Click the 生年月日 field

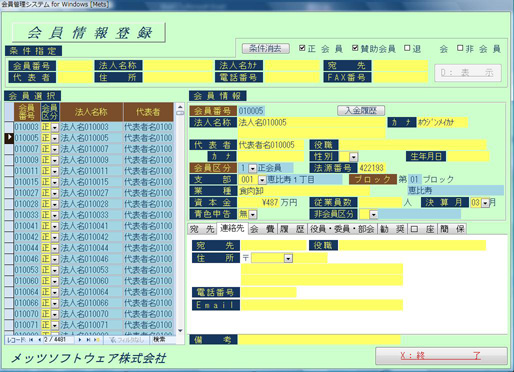468,156
